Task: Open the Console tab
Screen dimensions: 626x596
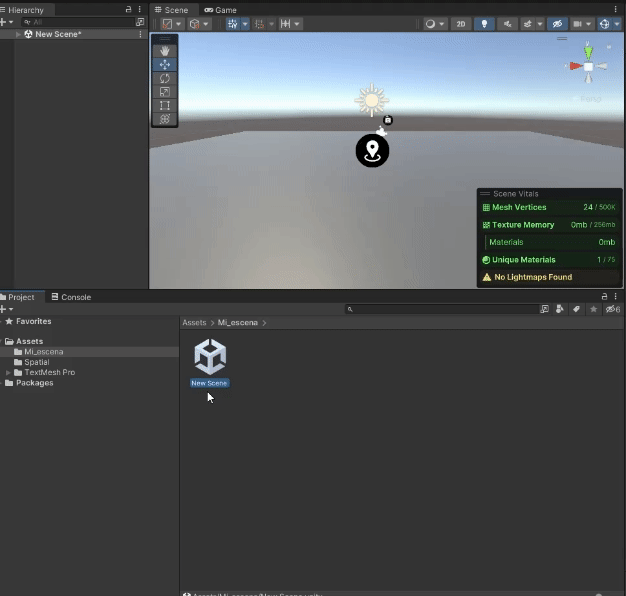Action: coord(71,297)
